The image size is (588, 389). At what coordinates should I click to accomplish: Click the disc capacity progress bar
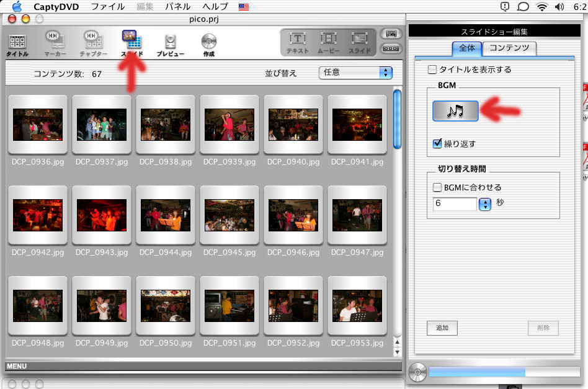[503, 372]
